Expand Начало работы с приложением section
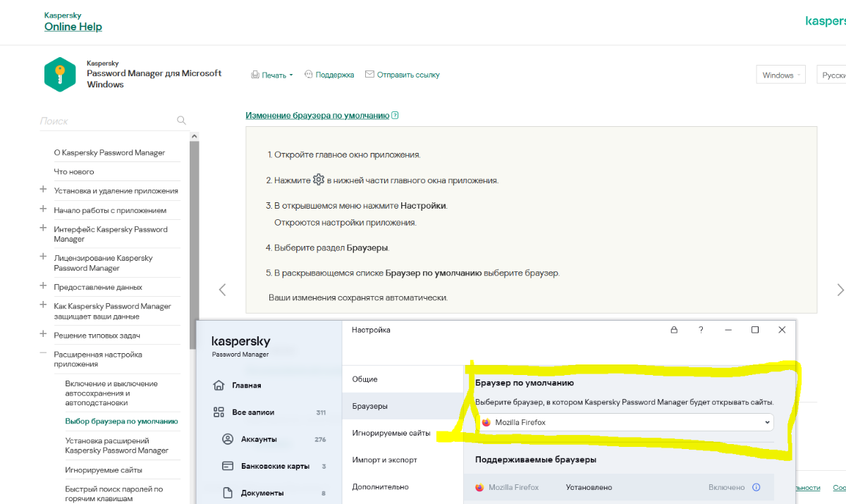 coord(43,209)
